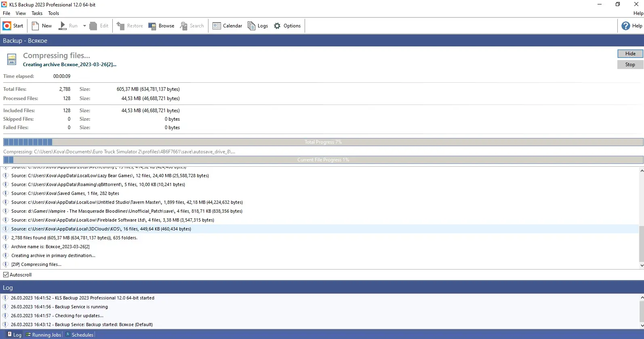Switch to the Log tab
This screenshot has height=339, width=644.
(14, 335)
